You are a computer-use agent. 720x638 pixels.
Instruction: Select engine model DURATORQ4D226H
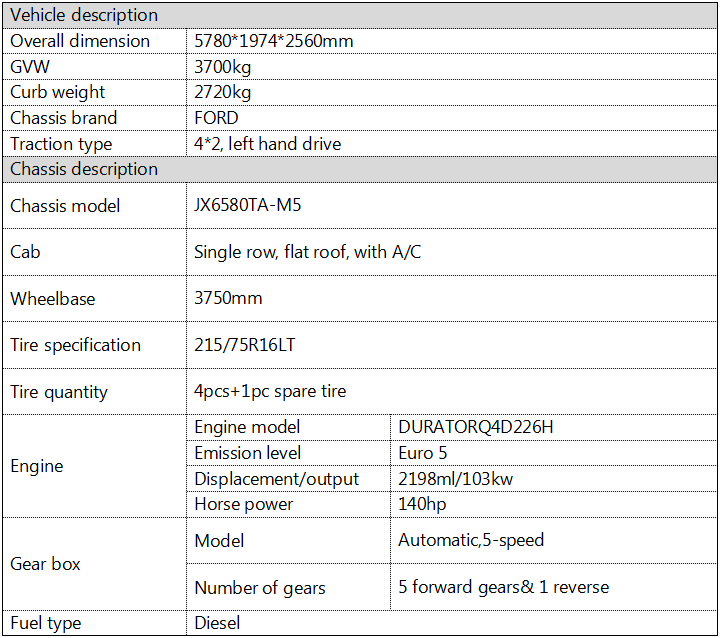[475, 427]
